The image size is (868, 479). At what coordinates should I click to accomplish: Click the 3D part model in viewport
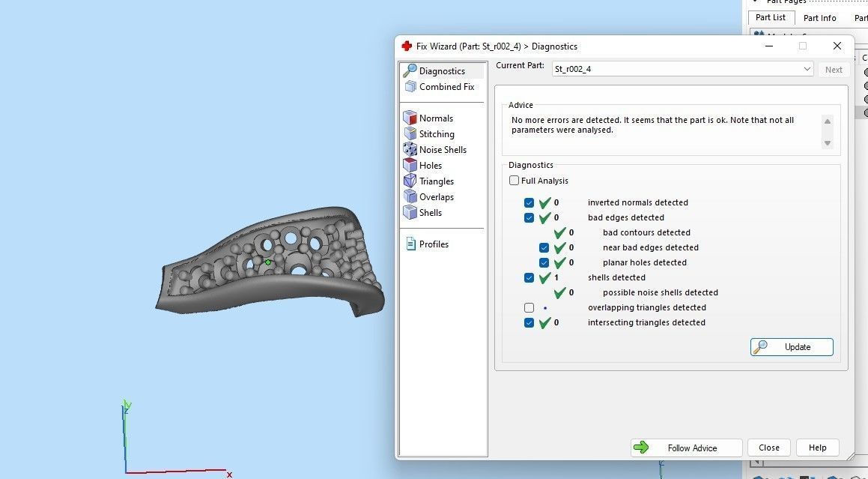[270, 262]
